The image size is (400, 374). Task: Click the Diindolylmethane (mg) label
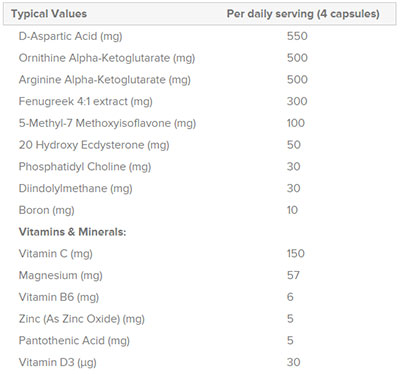[76, 188]
